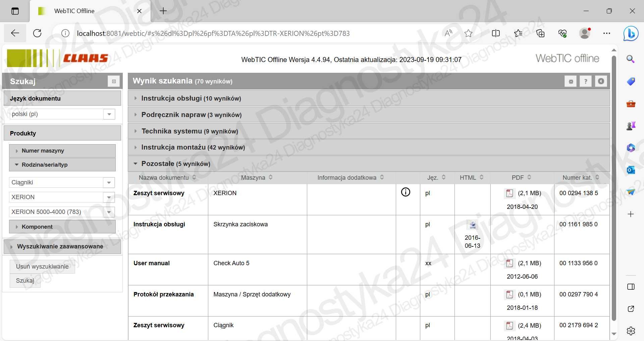This screenshot has width=644, height=341.
Task: Open HTML icon for Skrzynka zaciskowa manual
Action: 473,225
